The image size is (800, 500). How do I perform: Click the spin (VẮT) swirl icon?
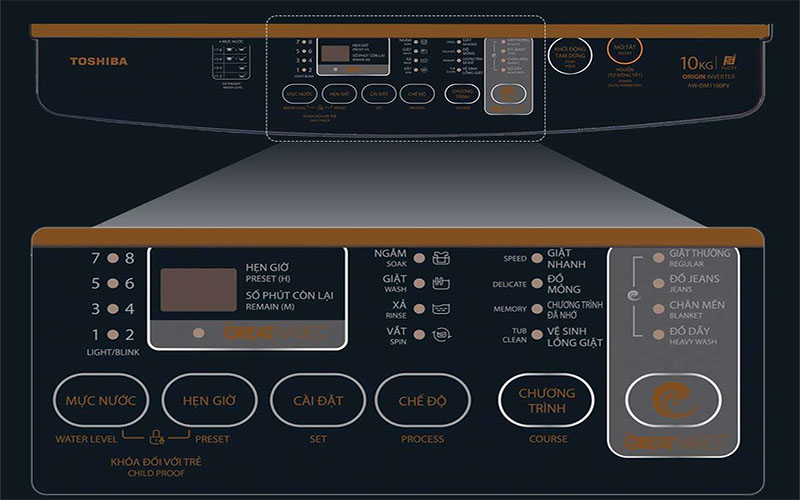click(441, 335)
